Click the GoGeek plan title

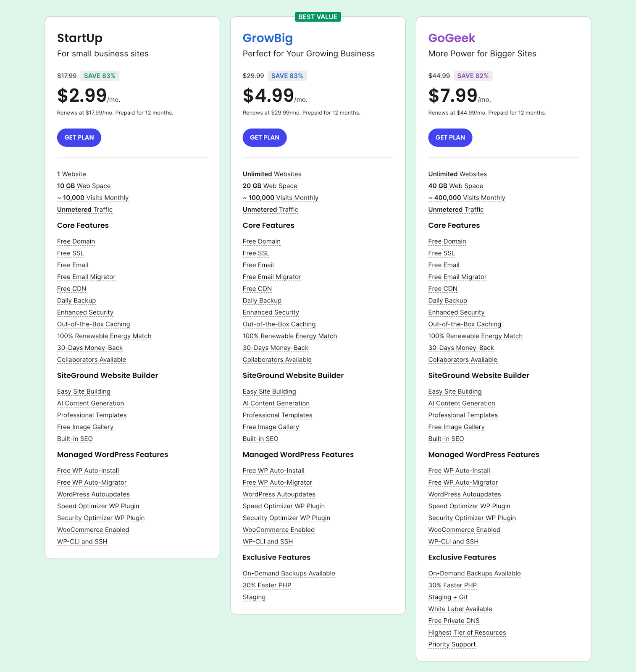coord(452,38)
